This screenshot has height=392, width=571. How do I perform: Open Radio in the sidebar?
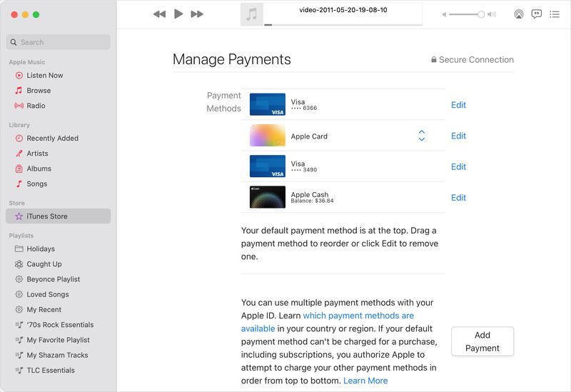point(59,106)
